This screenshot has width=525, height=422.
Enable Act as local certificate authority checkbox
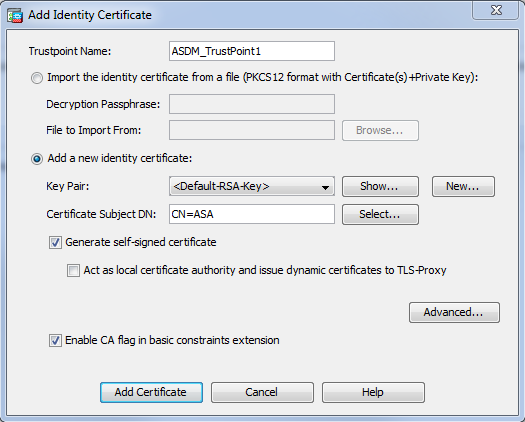(x=73, y=271)
